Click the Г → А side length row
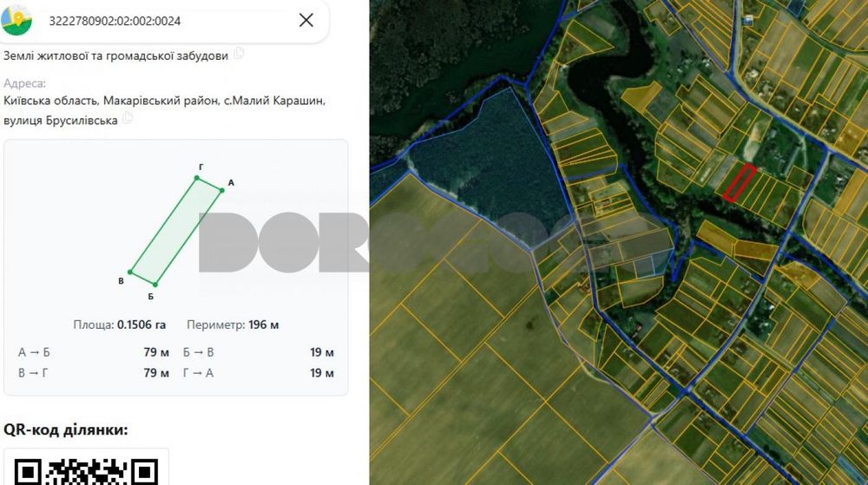 pos(259,373)
